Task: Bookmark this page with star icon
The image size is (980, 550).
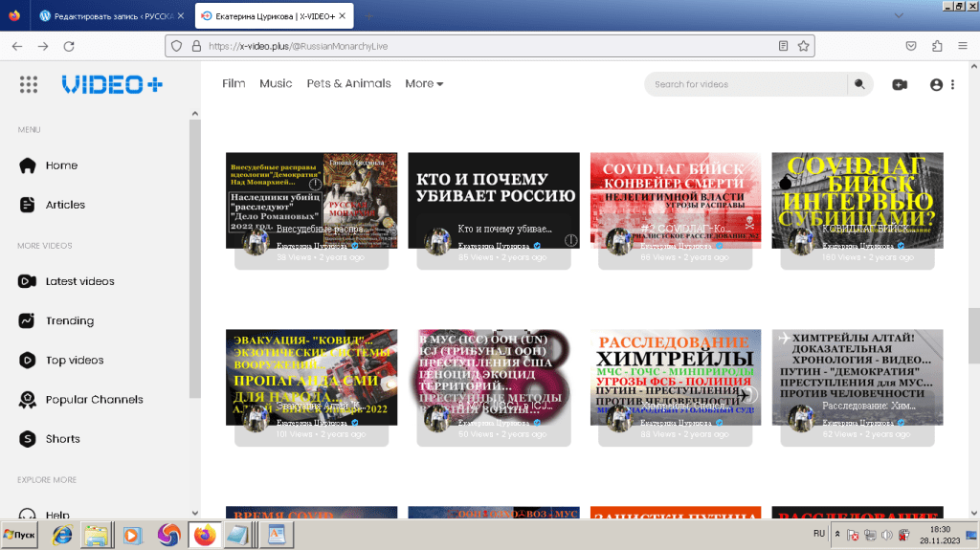Action: (804, 45)
